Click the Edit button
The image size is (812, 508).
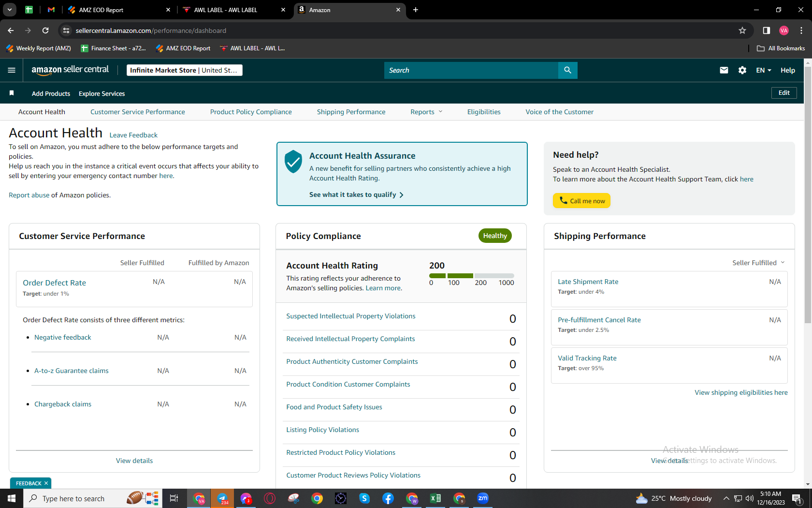(784, 93)
